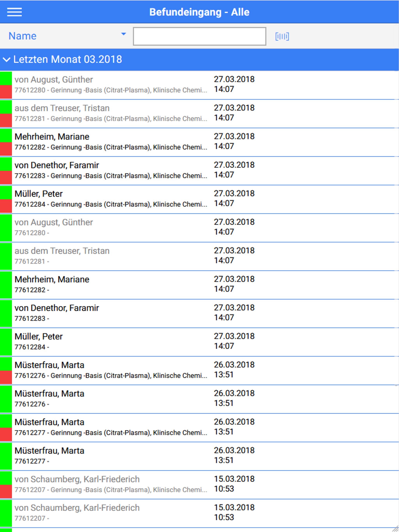Tap the barcode scanner icon

click(x=282, y=36)
